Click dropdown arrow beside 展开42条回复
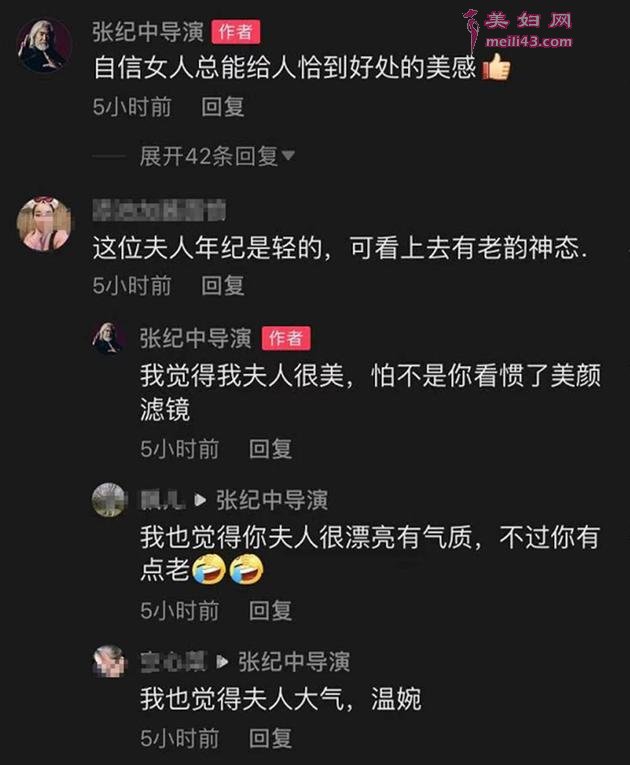The image size is (630, 765). pos(288,155)
